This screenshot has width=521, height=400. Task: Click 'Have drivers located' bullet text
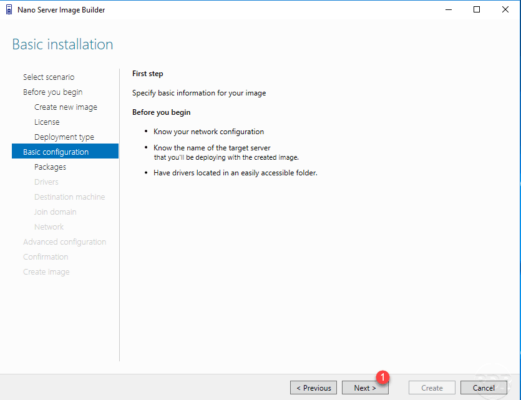(235, 173)
